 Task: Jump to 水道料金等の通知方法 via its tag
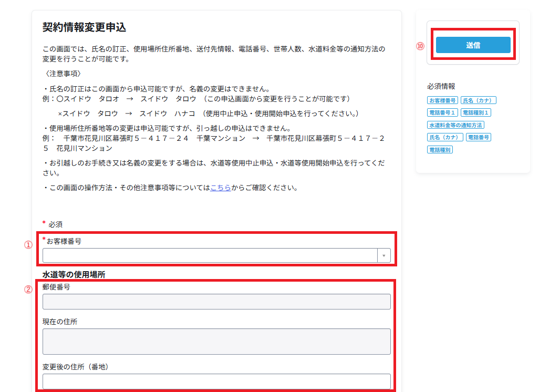[x=455, y=125]
